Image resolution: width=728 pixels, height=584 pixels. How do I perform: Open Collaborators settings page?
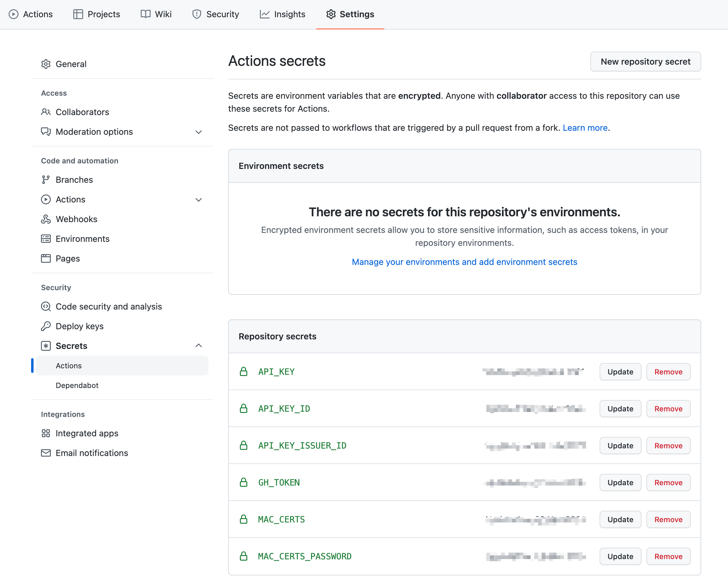(x=122, y=112)
